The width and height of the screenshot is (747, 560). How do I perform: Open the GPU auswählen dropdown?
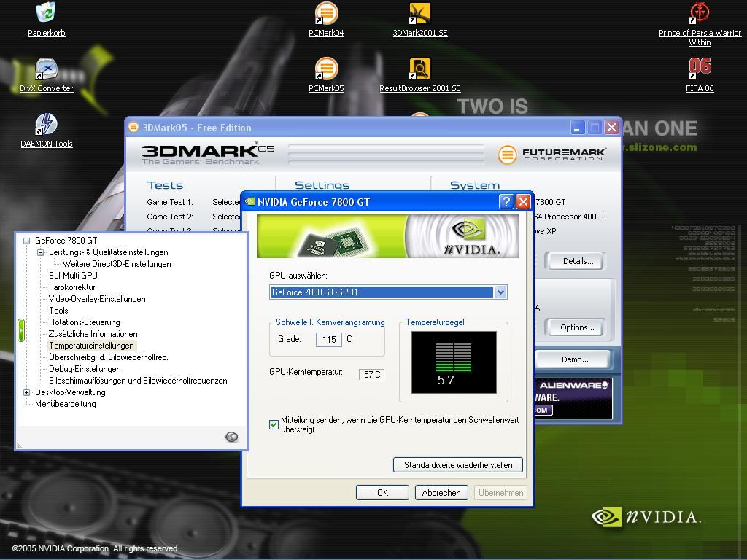500,292
